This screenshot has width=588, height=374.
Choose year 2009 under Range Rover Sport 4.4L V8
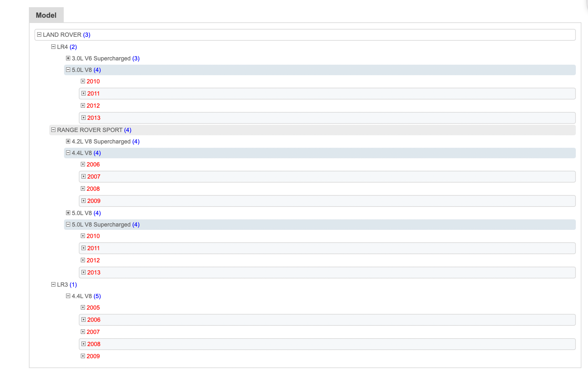coord(94,201)
